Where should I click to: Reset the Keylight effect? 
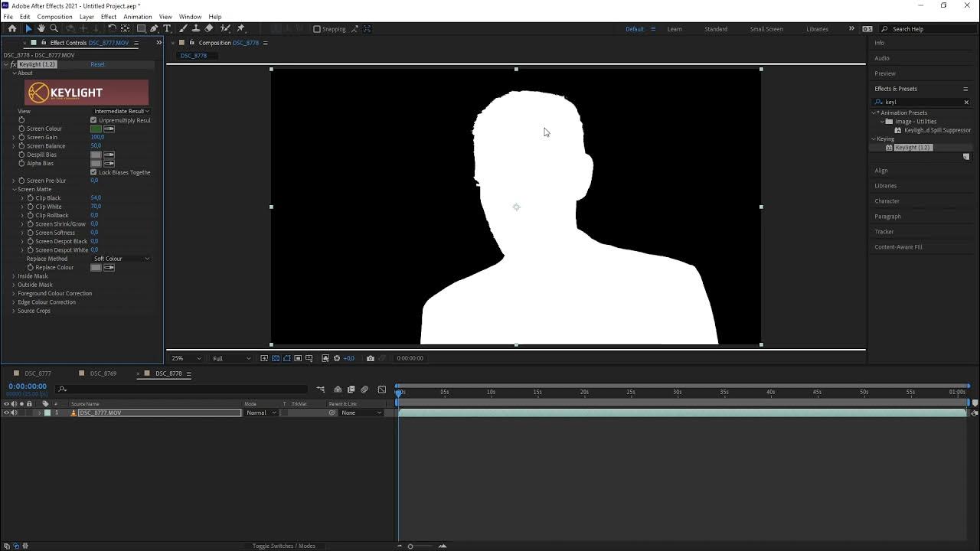[97, 64]
